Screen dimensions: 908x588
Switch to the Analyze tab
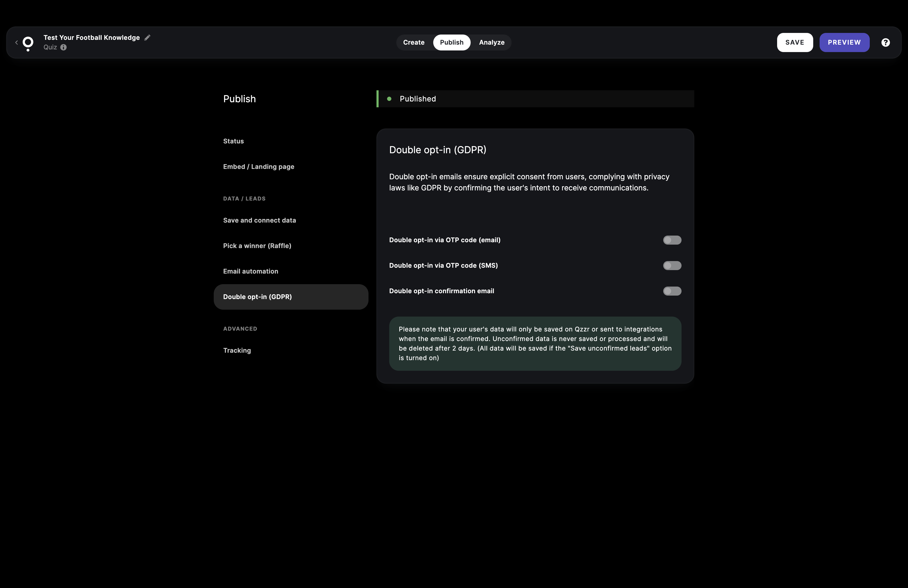point(491,42)
